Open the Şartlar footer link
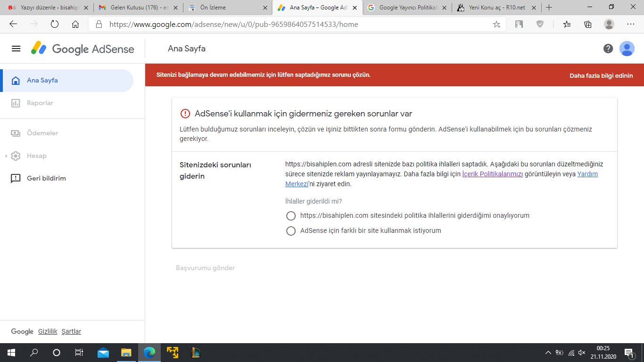The height and width of the screenshot is (362, 644). tap(71, 331)
